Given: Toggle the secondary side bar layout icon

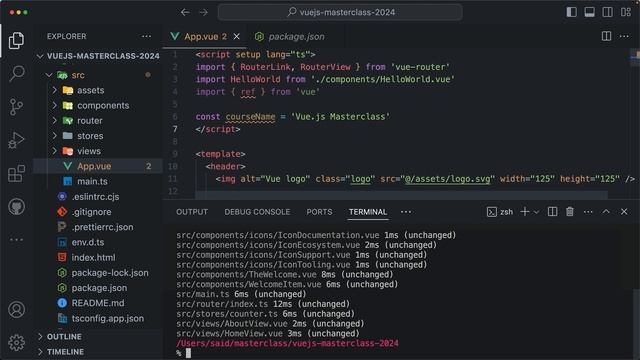Looking at the screenshot, I should (x=607, y=12).
